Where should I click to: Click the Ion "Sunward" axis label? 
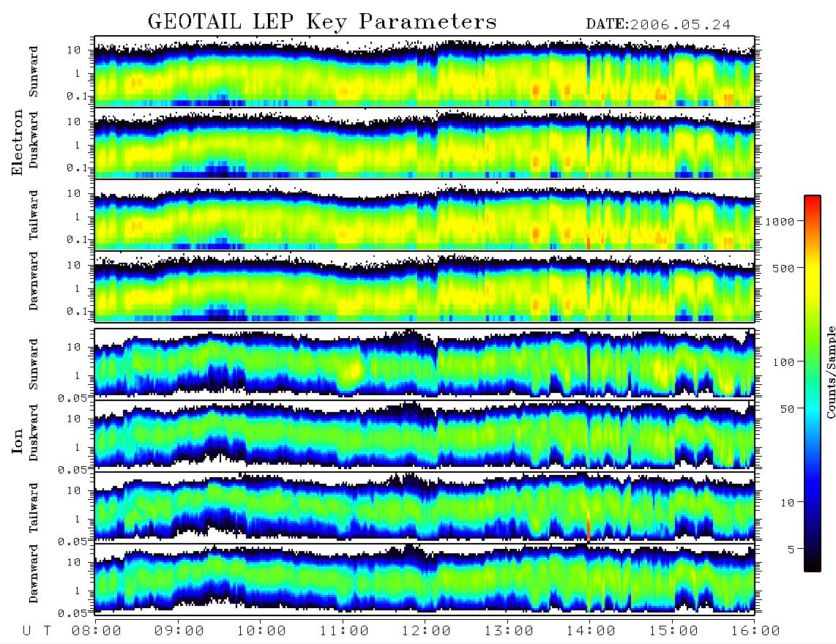[34, 364]
